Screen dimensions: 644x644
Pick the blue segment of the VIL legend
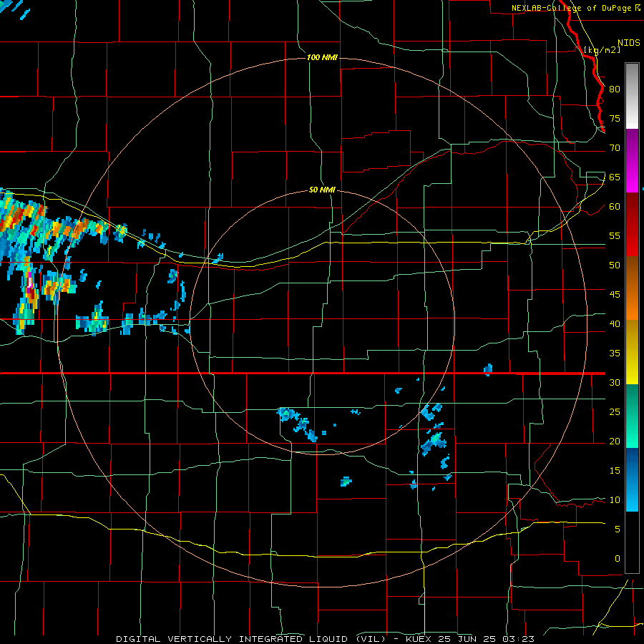coord(632,479)
